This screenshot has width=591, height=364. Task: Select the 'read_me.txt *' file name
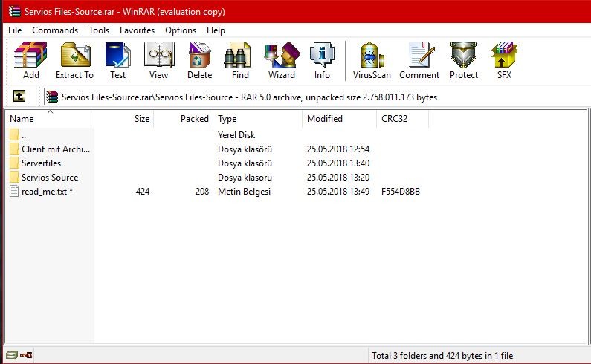pyautogui.click(x=47, y=192)
